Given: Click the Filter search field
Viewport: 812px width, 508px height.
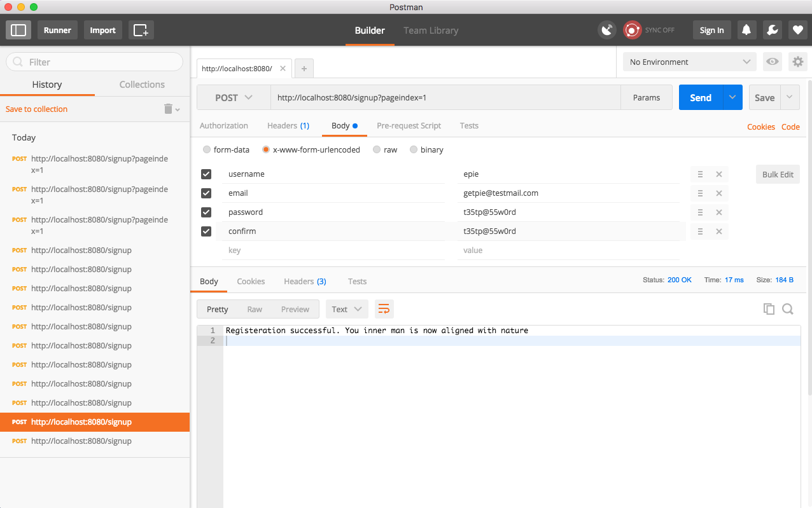Looking at the screenshot, I should 94,62.
